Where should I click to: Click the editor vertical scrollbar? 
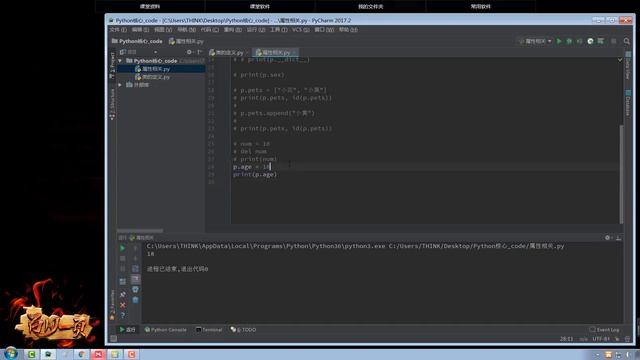click(622, 174)
